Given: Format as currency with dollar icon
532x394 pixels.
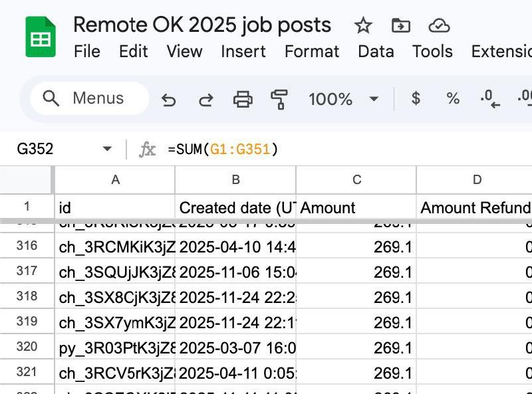Looking at the screenshot, I should [416, 99].
